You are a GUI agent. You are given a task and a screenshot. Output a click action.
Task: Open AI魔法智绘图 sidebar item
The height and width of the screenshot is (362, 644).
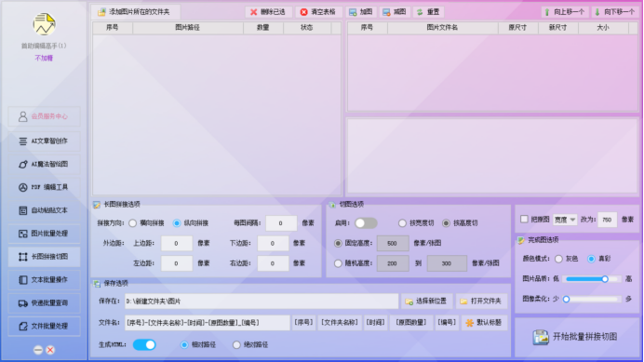coord(44,164)
